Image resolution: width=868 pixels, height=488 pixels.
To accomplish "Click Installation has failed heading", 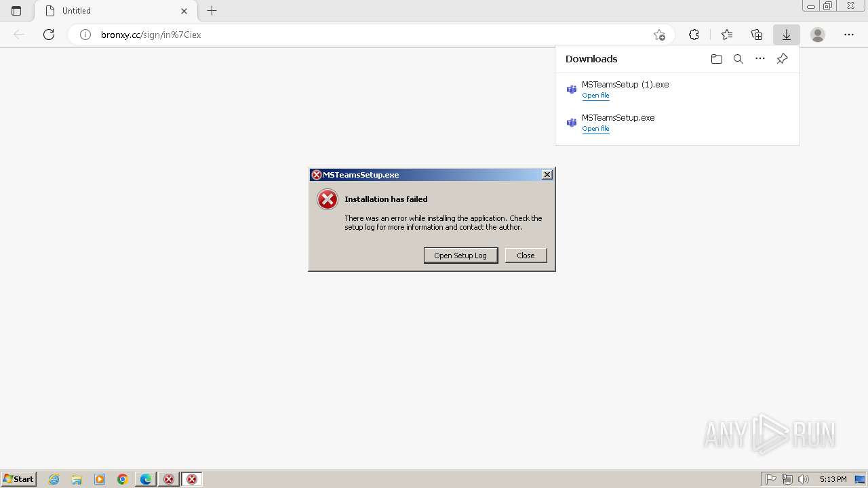I will tap(386, 199).
